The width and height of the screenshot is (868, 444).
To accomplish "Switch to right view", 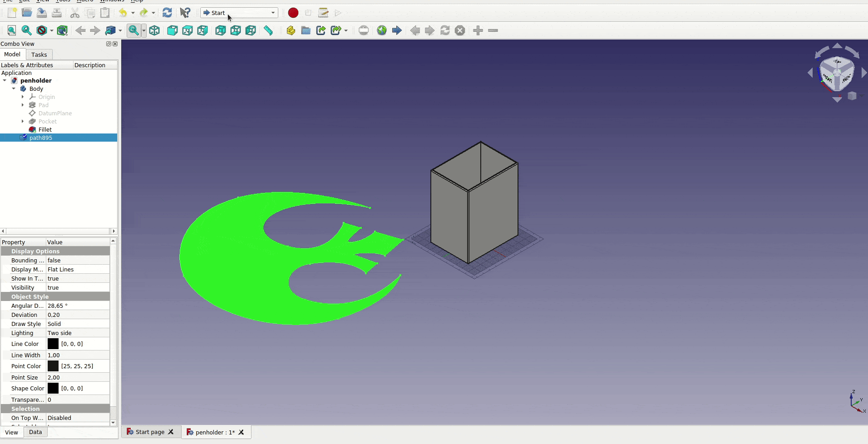I will tap(202, 30).
